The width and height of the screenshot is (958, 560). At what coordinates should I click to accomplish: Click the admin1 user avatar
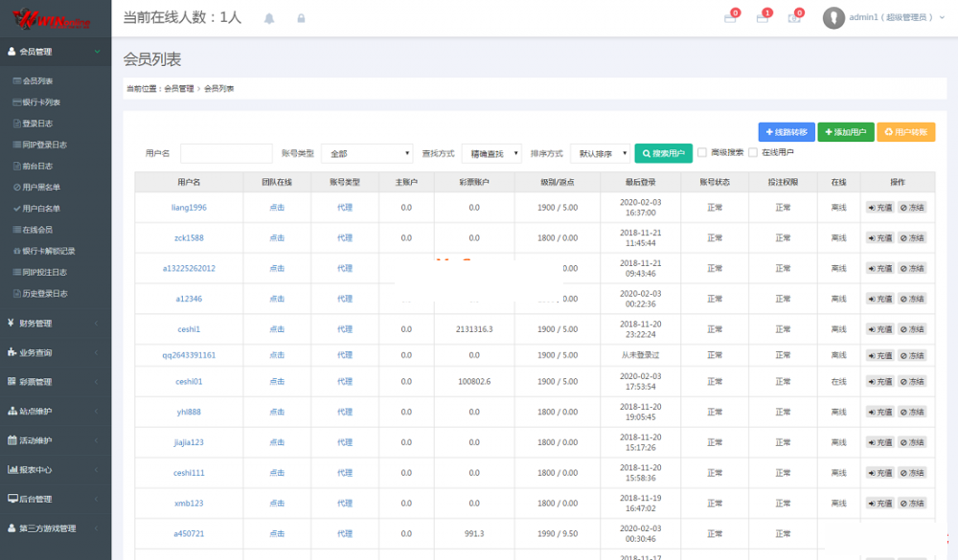coord(833,18)
